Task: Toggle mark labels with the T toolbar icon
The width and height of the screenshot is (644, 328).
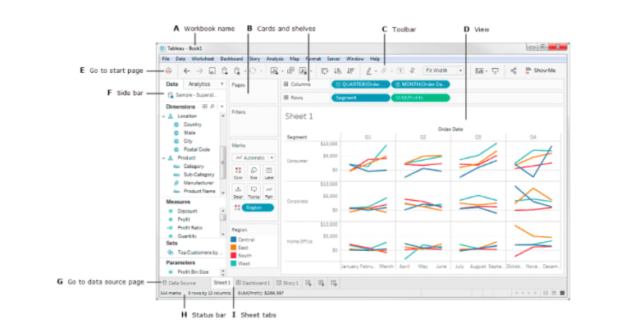Action: [400, 71]
